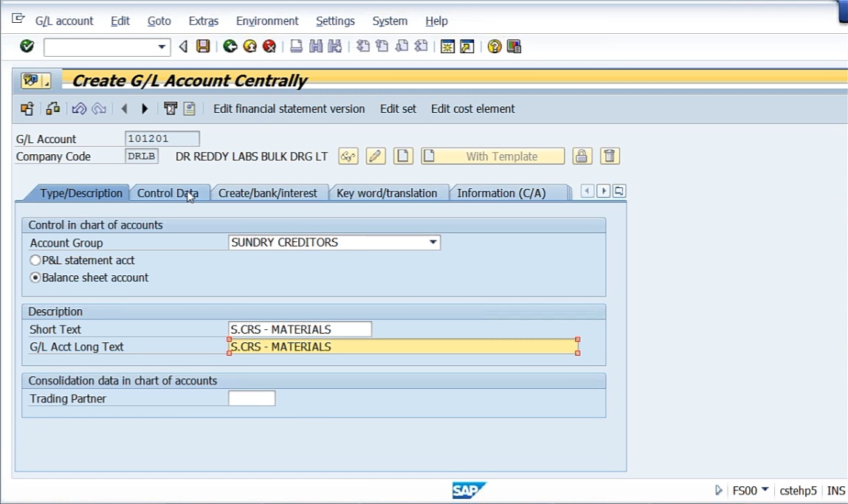Click the document icon after the funnel
Viewport: 848px width, 504px height.
(189, 108)
